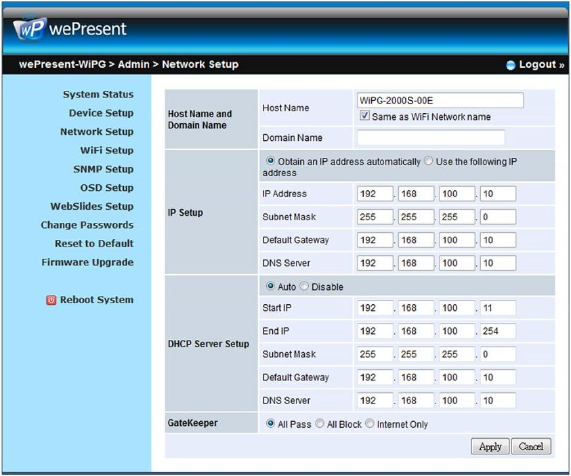Image resolution: width=571 pixels, height=476 pixels.
Task: Click the Cancel button
Action: point(531,447)
